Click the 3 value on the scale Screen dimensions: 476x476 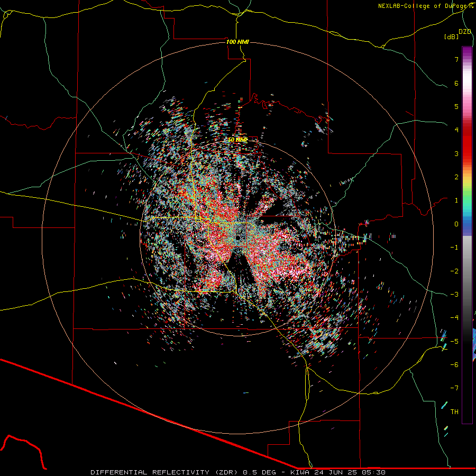456,153
